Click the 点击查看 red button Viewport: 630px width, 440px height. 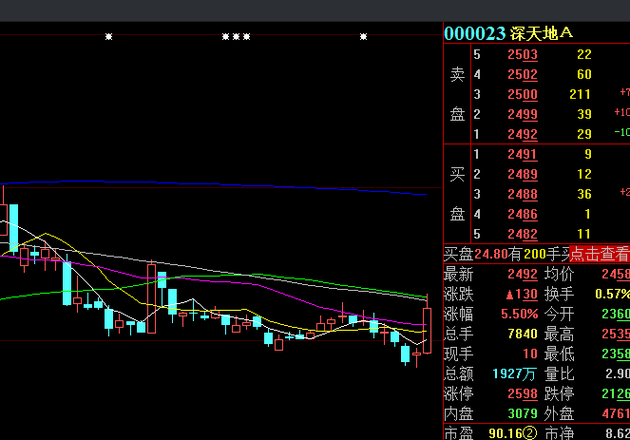pos(599,254)
